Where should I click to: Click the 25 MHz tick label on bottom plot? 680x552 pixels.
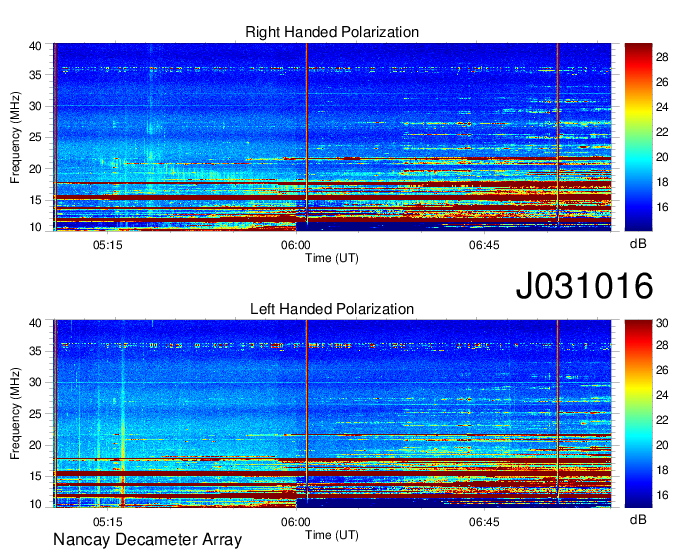pyautogui.click(x=35, y=414)
